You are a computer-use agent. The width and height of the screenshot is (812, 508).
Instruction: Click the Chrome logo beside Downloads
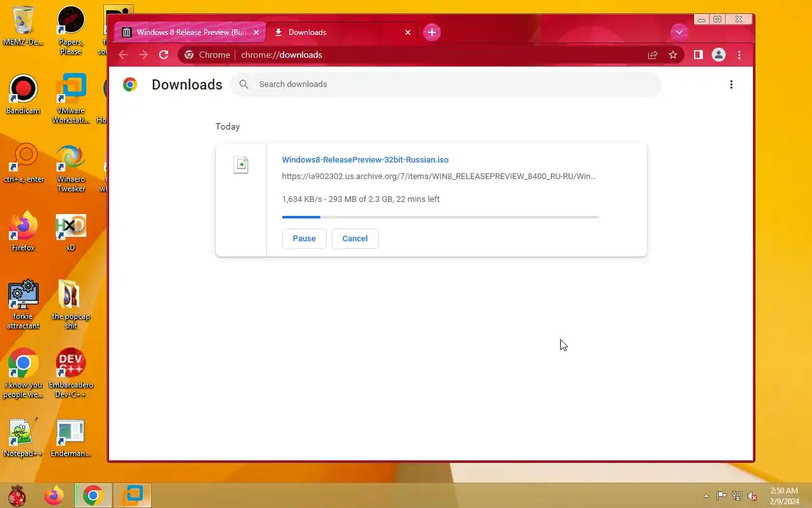[130, 84]
